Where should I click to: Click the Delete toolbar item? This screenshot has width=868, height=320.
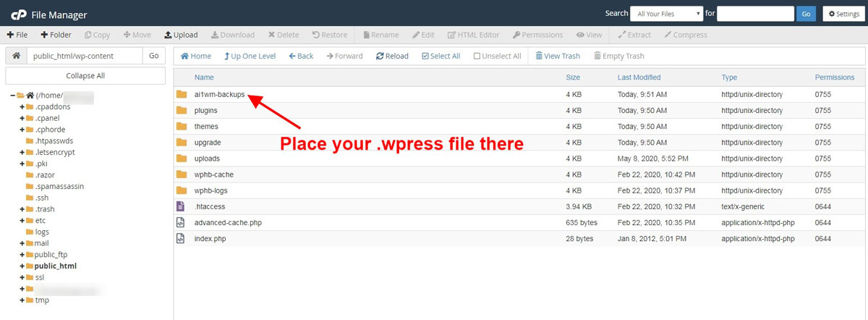(283, 35)
